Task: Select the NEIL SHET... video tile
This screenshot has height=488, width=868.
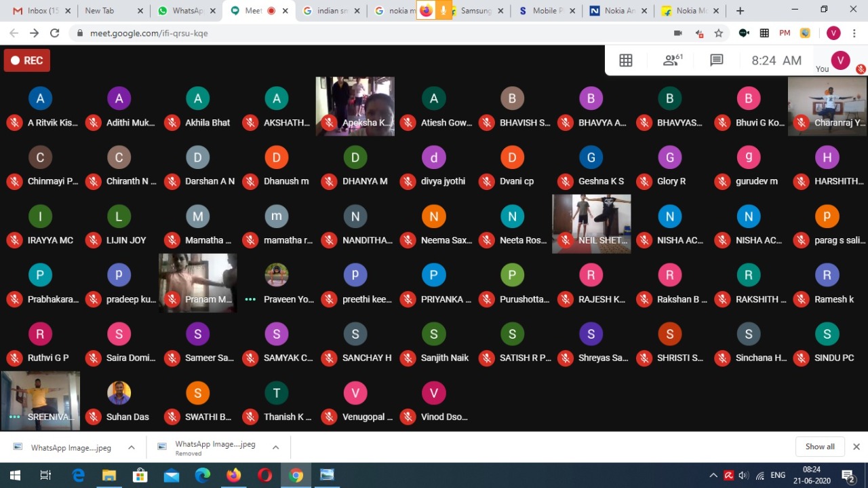Action: 591,223
